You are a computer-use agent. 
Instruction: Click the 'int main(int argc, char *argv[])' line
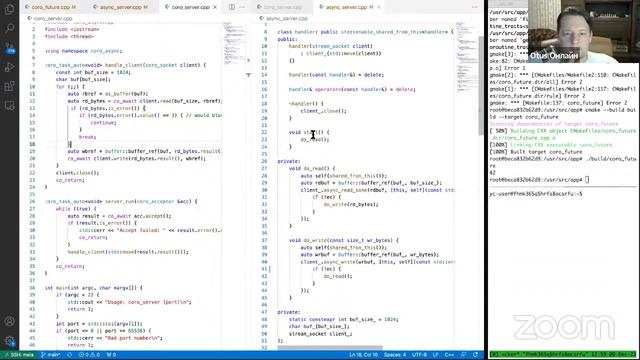coord(93,288)
